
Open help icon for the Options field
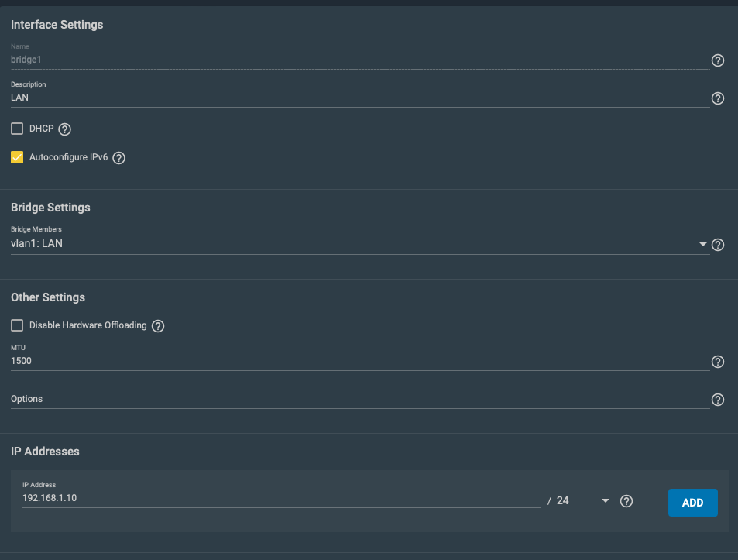click(x=717, y=400)
